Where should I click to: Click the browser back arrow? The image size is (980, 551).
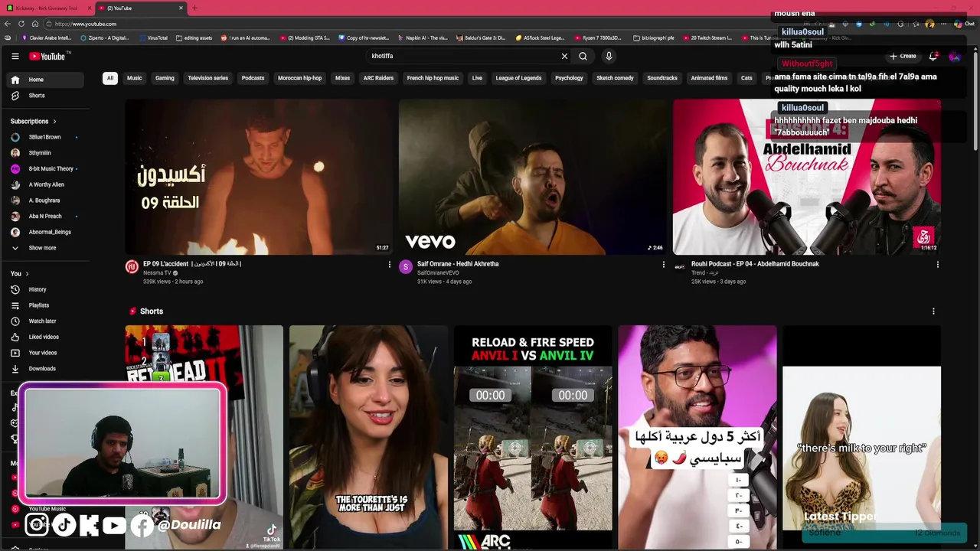[x=8, y=24]
